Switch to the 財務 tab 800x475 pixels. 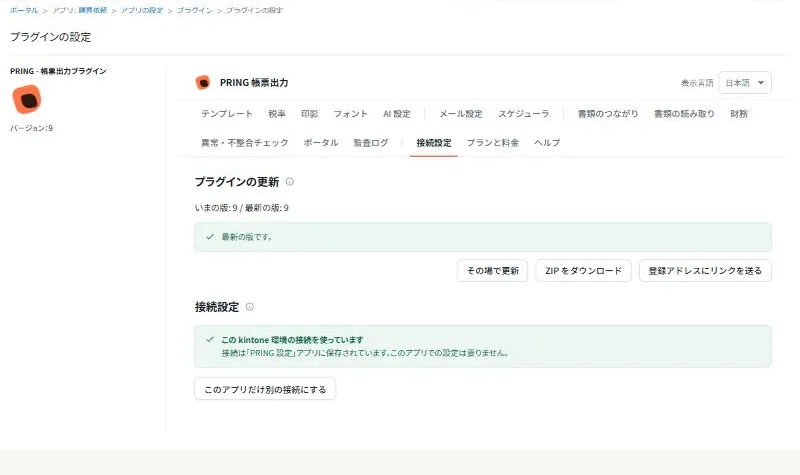coord(739,114)
